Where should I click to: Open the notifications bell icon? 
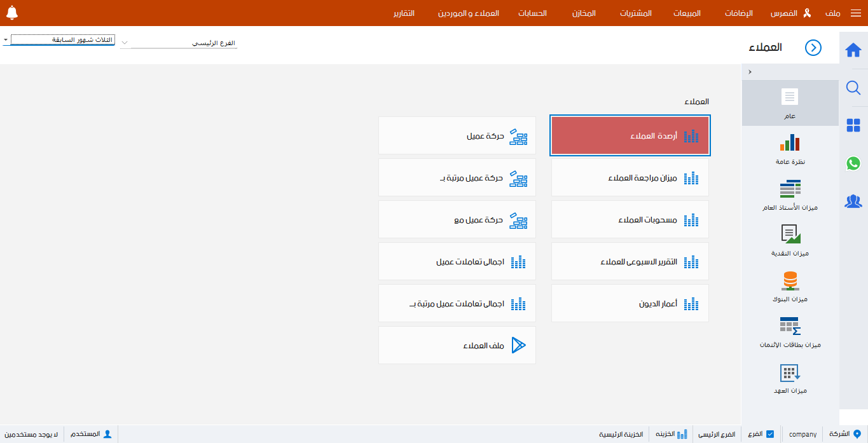pos(11,13)
